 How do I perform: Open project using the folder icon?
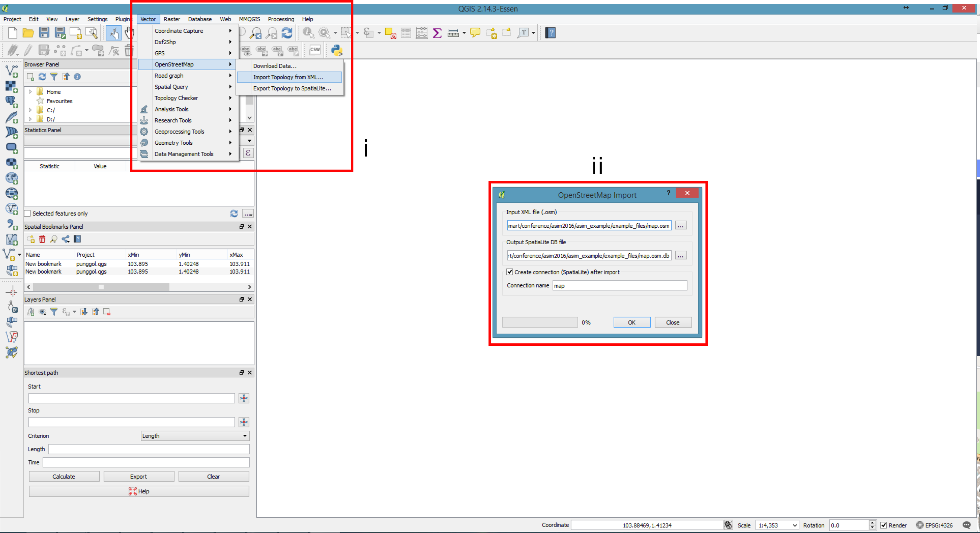click(x=28, y=33)
